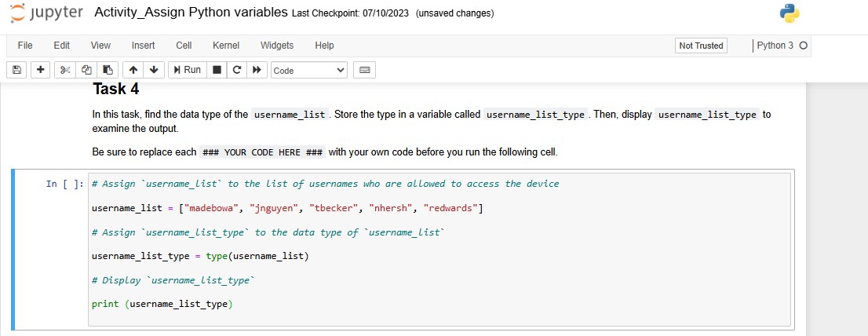Click the In [ ]: cell prompt
The width and height of the screenshot is (868, 336).
click(x=65, y=184)
